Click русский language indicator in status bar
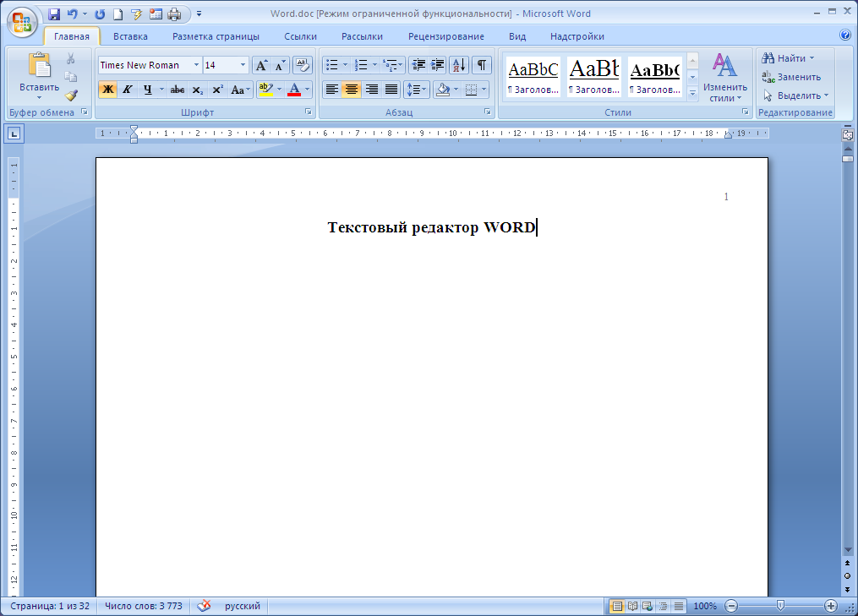This screenshot has width=858, height=616. (x=243, y=606)
